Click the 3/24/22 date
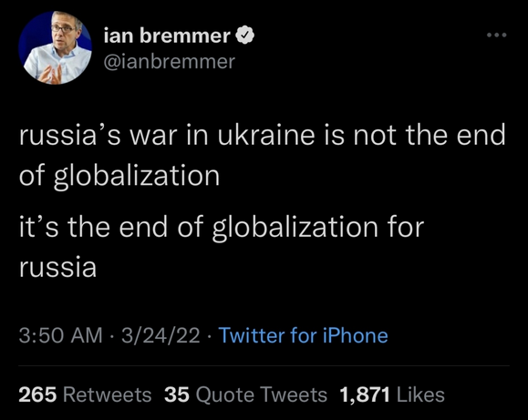 [160, 335]
